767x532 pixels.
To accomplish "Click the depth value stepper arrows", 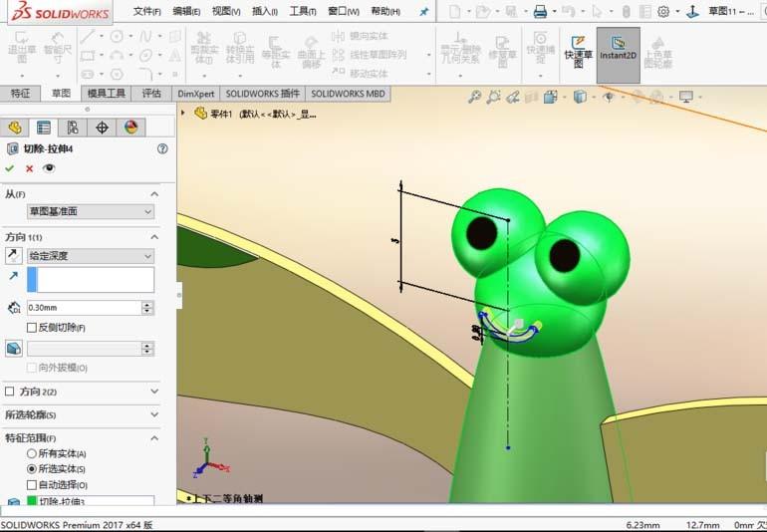I will pos(147,308).
